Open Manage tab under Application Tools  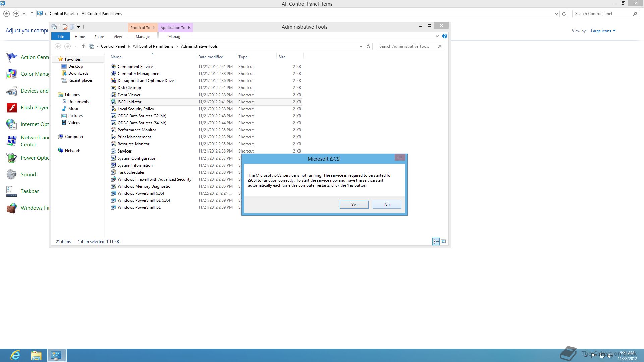click(x=175, y=37)
